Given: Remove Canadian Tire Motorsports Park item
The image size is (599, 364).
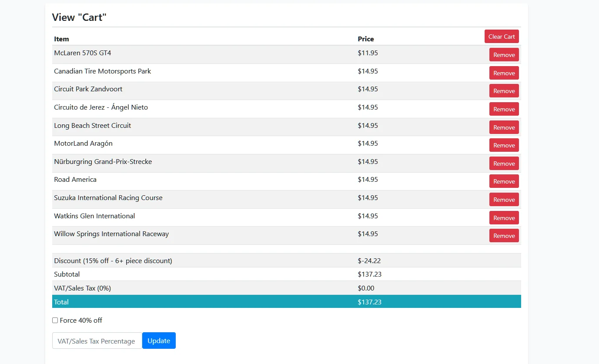Looking at the screenshot, I should point(504,73).
